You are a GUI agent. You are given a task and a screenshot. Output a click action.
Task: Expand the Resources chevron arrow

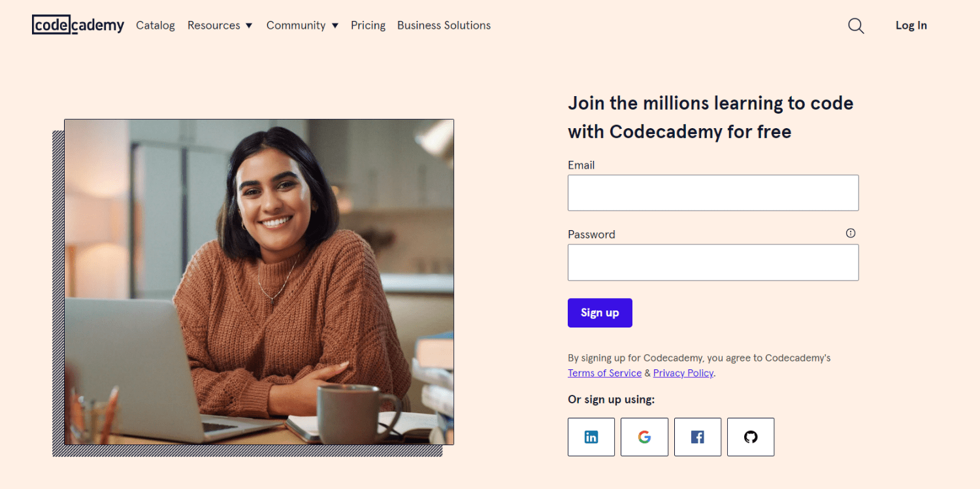point(249,25)
